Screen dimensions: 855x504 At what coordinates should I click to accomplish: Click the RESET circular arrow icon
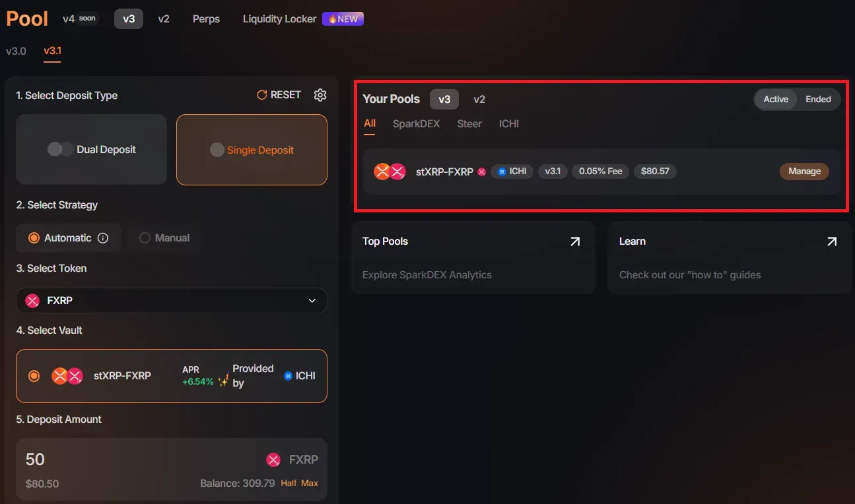pos(262,95)
